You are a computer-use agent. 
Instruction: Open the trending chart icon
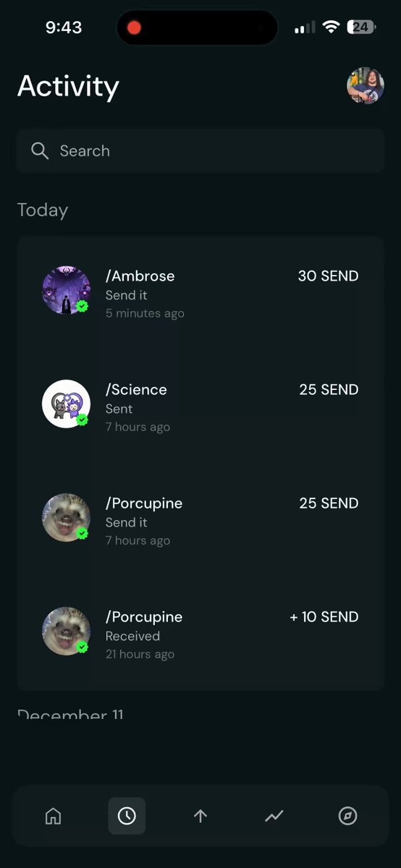pos(274,816)
